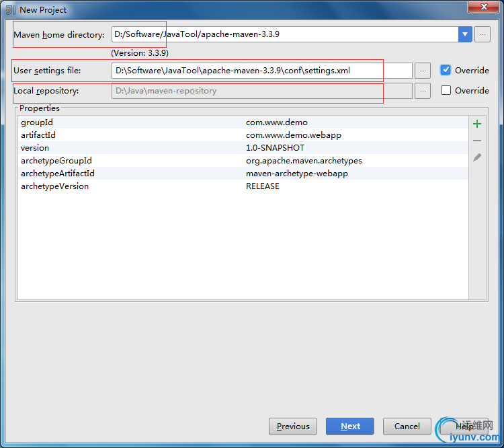Click the value org.apache.maven.archetypes
This screenshot has height=448, width=504.
pyautogui.click(x=304, y=161)
